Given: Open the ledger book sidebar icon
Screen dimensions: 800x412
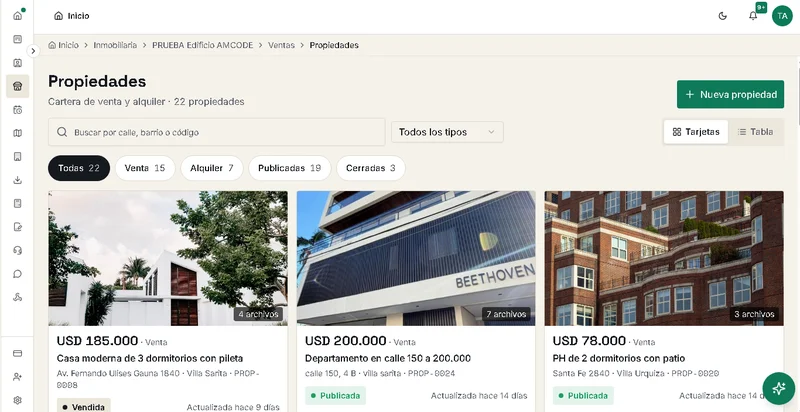Looking at the screenshot, I should click(x=17, y=203).
